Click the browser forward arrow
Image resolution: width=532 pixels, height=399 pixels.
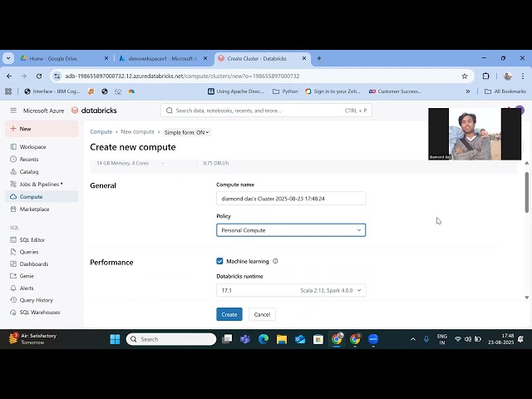pos(24,76)
